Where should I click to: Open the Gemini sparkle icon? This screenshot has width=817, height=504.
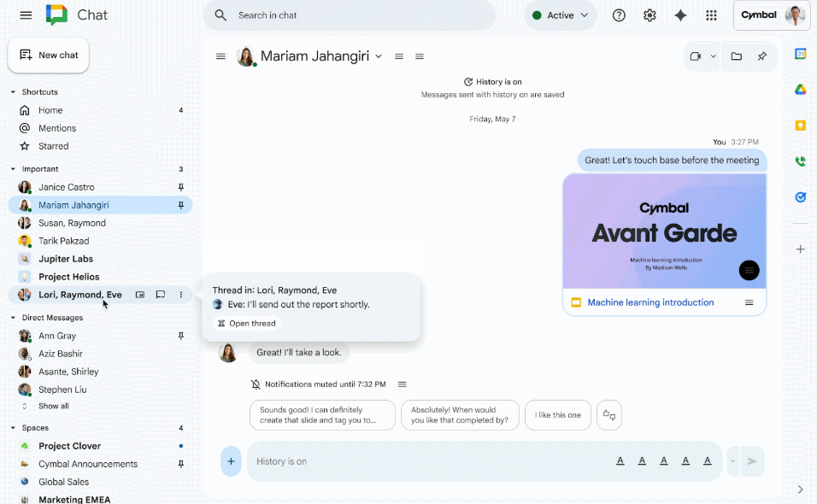[x=680, y=15]
